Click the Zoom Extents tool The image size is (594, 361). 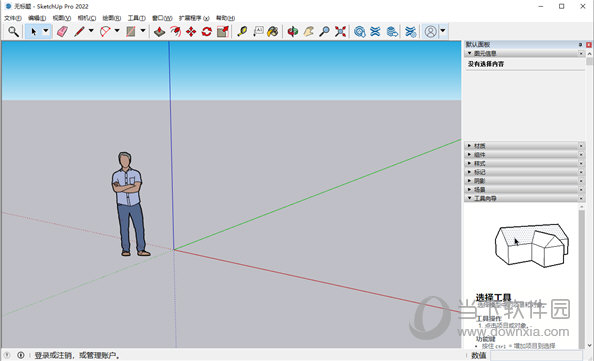pyautogui.click(x=340, y=31)
